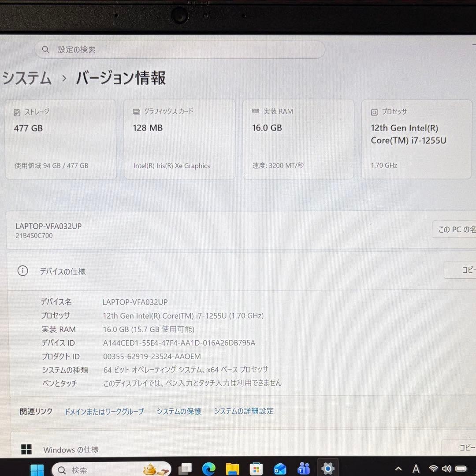Select the 477 GB storage value
476x476 pixels.
tap(28, 128)
